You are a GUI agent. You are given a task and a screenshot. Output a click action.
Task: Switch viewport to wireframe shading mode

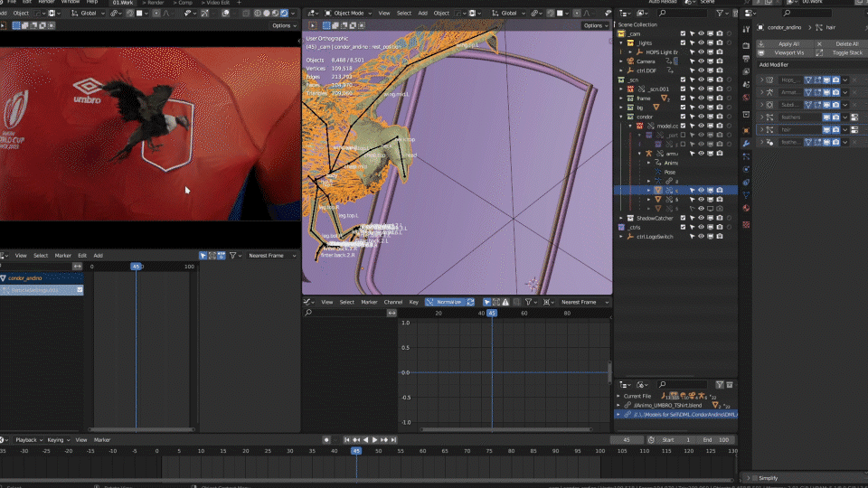258,13
